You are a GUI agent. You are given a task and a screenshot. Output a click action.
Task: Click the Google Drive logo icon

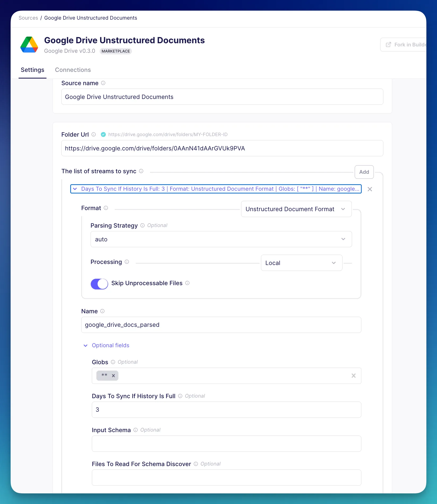[x=29, y=45]
